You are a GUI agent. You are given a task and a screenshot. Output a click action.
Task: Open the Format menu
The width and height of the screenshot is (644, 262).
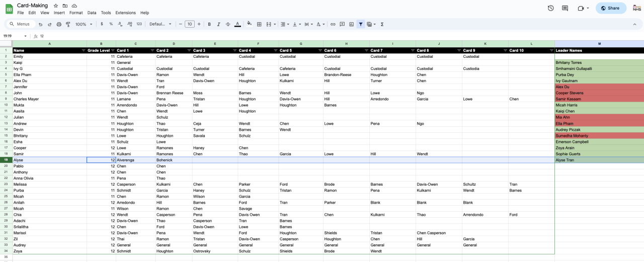[76, 13]
